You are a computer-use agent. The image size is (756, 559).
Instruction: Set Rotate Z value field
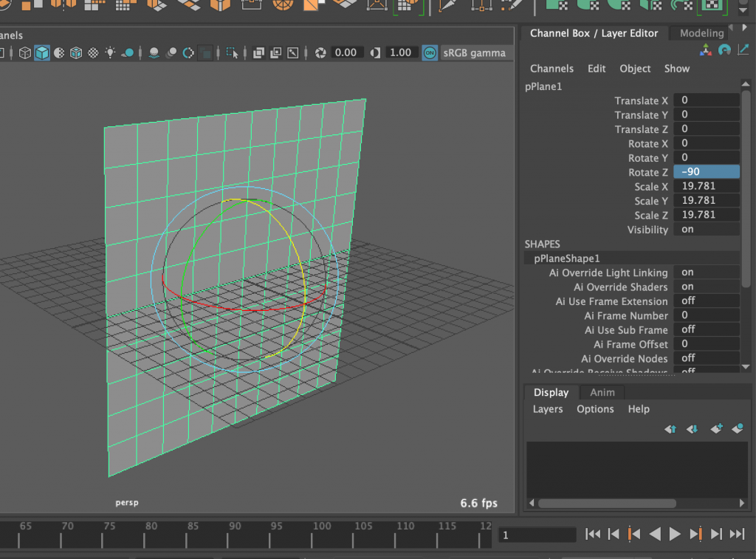(705, 171)
